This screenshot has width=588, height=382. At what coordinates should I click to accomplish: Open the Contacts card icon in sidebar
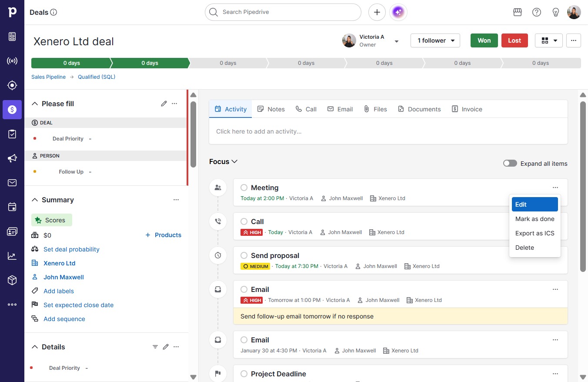[x=12, y=231]
